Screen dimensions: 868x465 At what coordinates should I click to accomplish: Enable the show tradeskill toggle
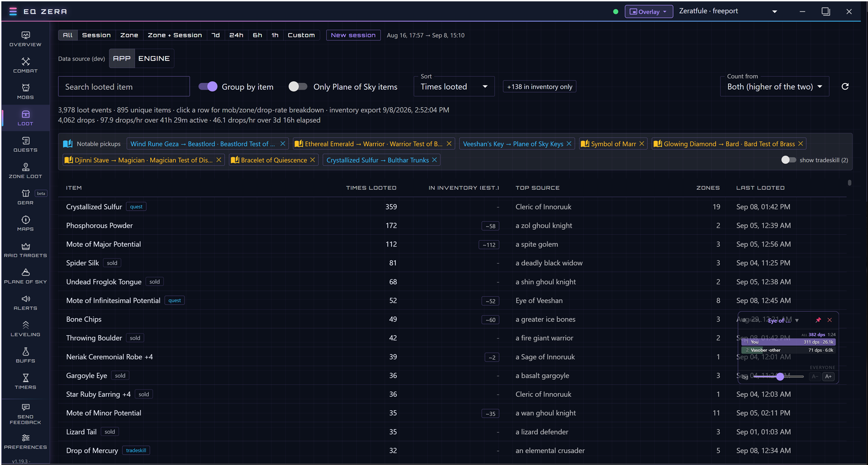pos(788,160)
